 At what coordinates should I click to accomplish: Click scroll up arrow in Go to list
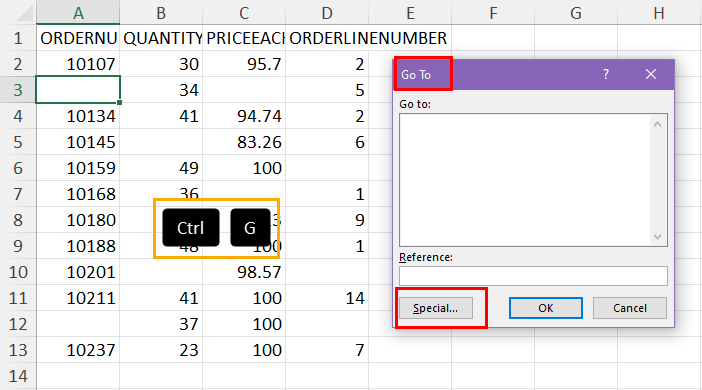657,124
